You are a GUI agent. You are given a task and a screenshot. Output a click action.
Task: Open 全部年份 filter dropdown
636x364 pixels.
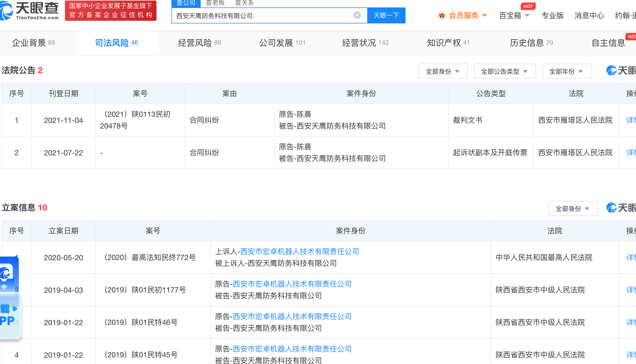(x=566, y=71)
